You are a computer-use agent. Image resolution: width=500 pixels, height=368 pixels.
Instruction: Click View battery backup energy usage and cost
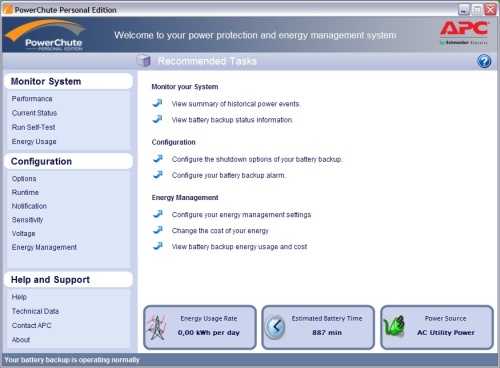tap(239, 247)
